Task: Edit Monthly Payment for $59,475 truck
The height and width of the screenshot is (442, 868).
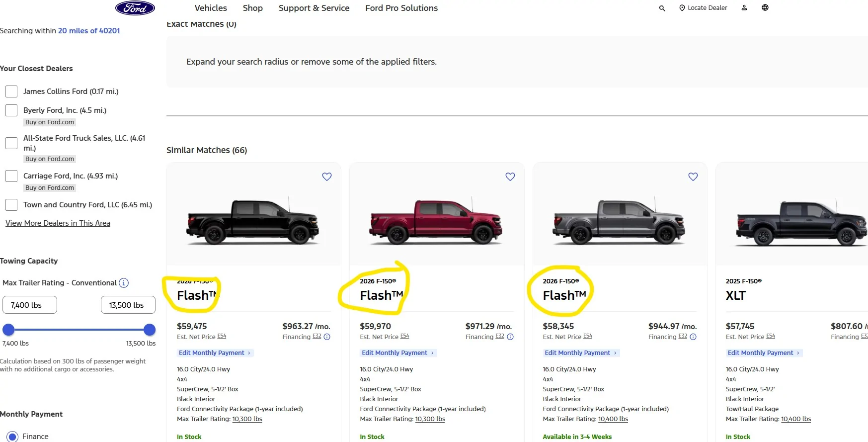Action: 215,353
